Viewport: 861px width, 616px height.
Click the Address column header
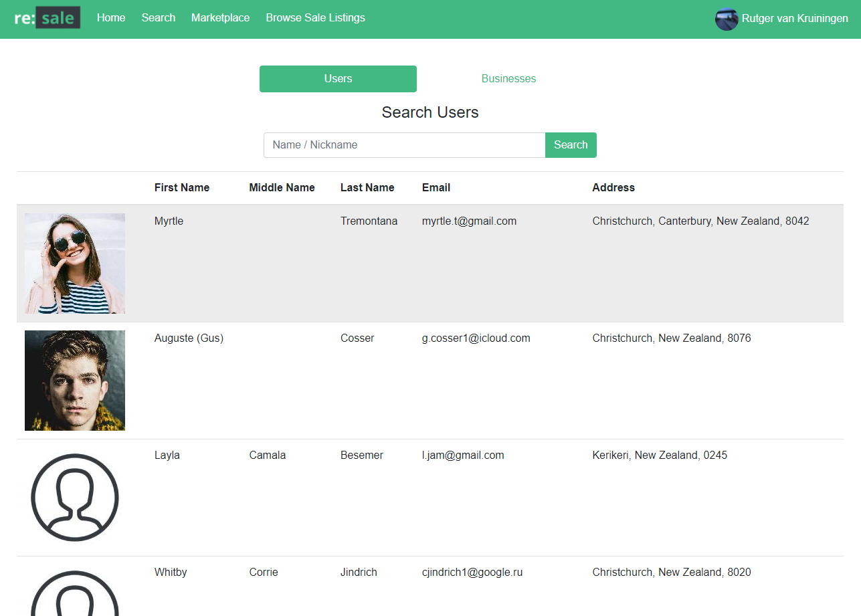(613, 188)
